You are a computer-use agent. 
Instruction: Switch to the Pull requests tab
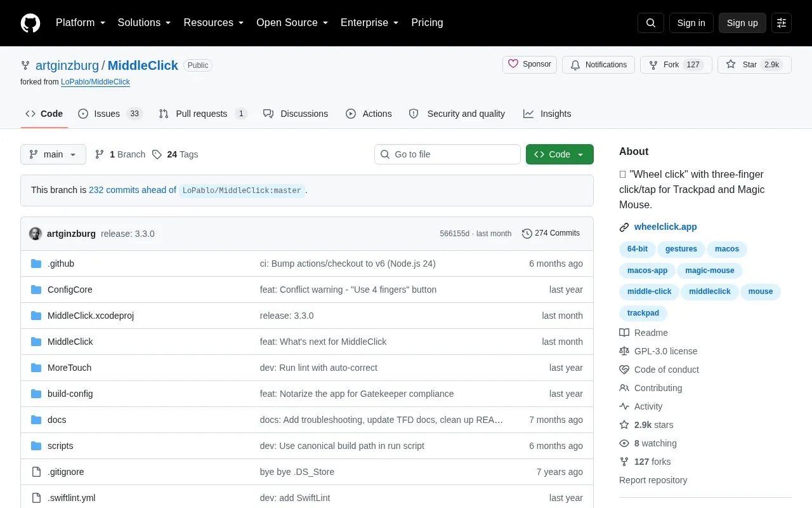pos(203,114)
